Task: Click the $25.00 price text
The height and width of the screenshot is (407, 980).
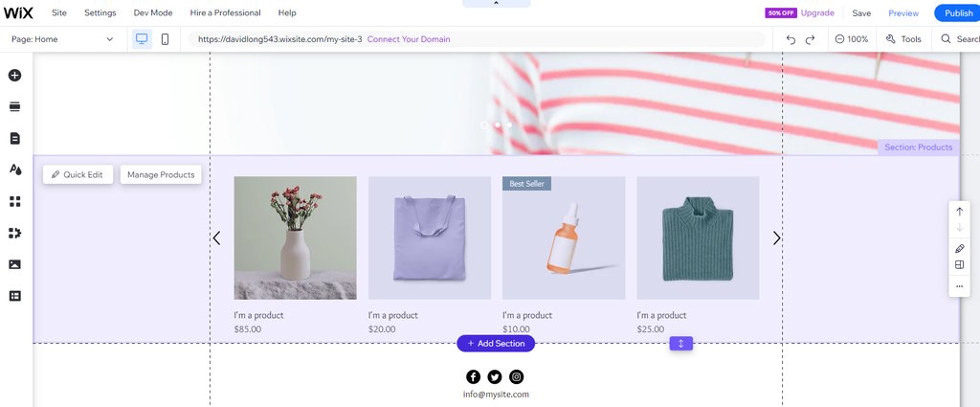Action: [x=651, y=328]
